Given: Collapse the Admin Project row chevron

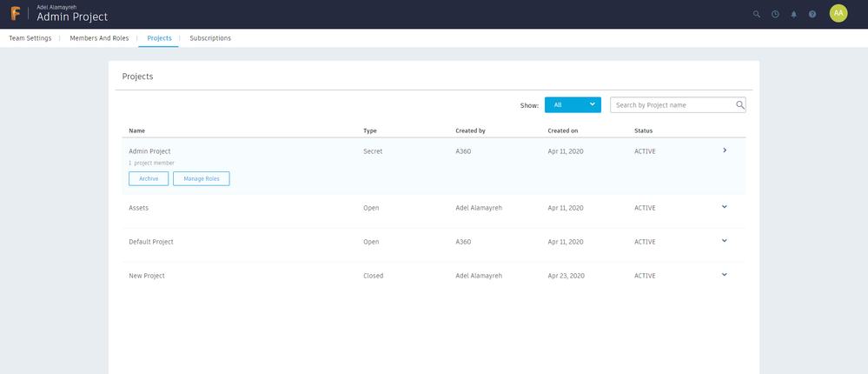Looking at the screenshot, I should tap(725, 150).
